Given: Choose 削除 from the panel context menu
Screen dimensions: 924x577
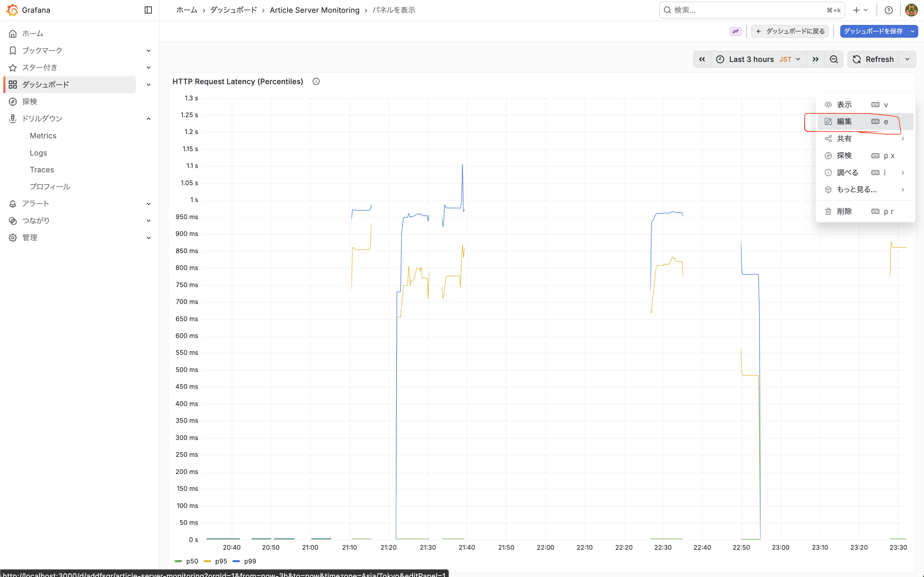Looking at the screenshot, I should 844,211.
